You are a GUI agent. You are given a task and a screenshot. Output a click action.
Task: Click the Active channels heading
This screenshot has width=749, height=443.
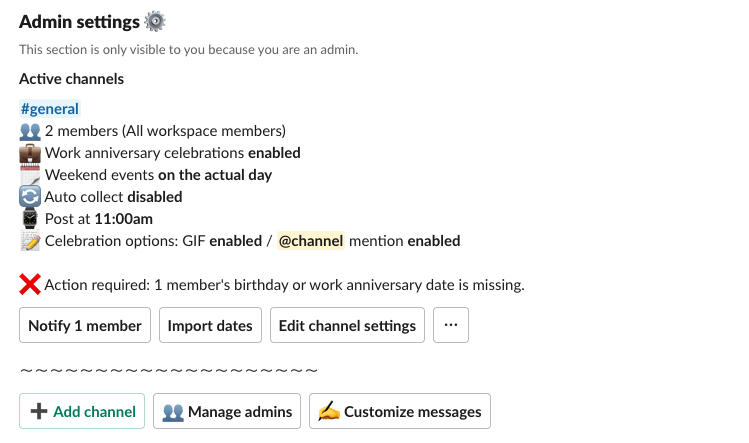click(x=71, y=78)
